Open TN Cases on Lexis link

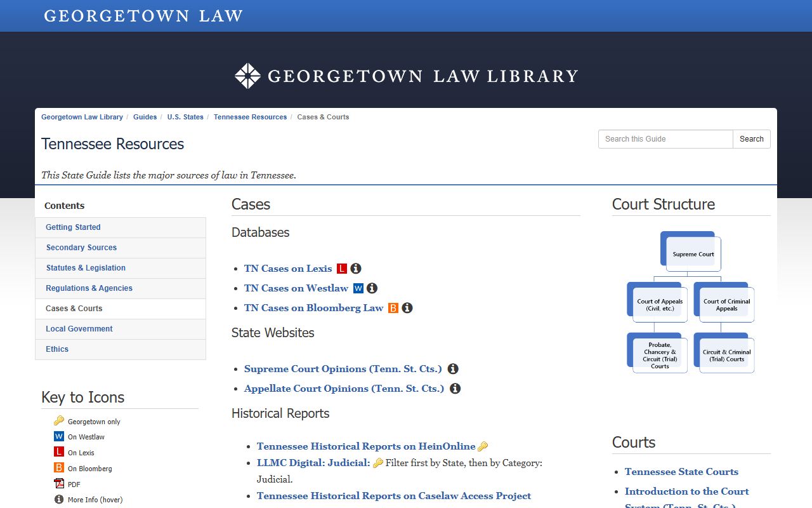288,269
